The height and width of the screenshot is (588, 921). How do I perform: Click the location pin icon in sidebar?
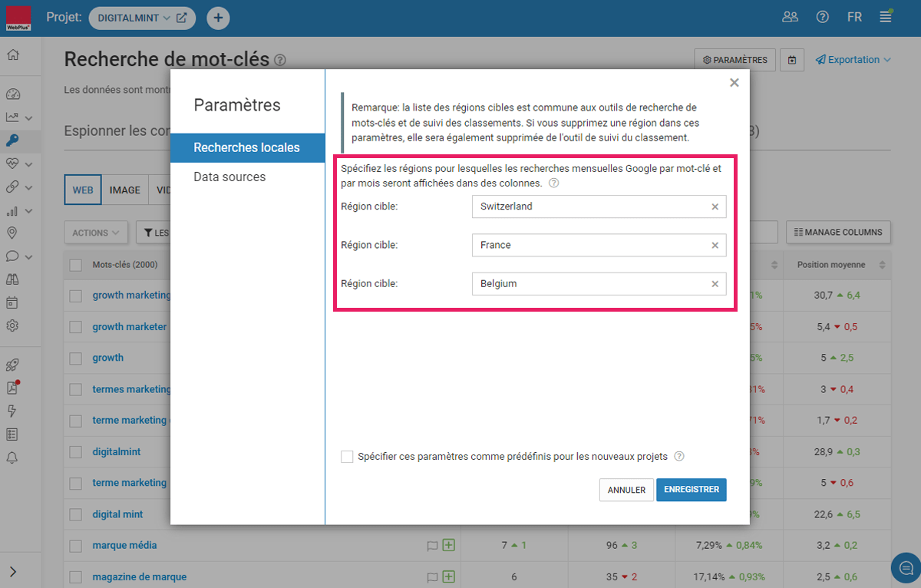coord(12,233)
